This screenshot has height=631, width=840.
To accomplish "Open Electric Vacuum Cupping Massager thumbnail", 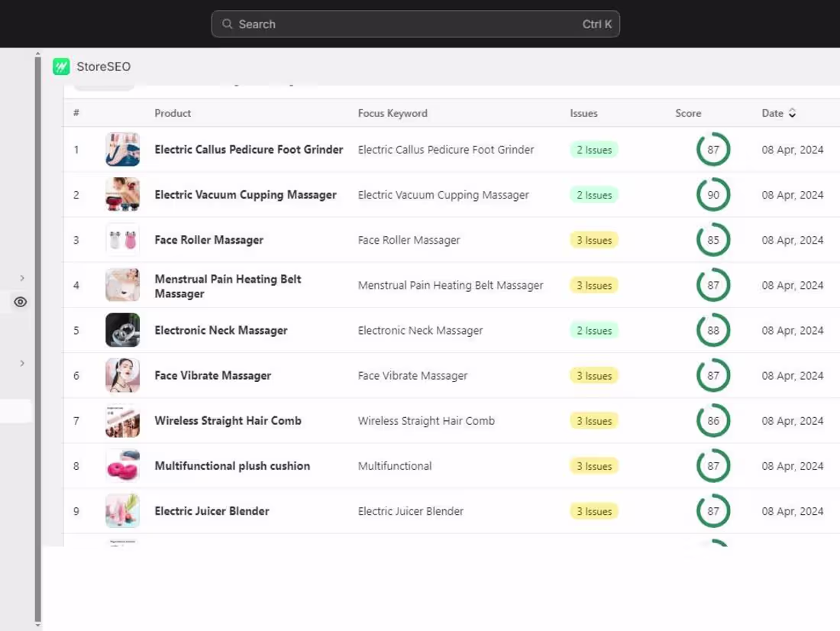I will click(x=123, y=195).
